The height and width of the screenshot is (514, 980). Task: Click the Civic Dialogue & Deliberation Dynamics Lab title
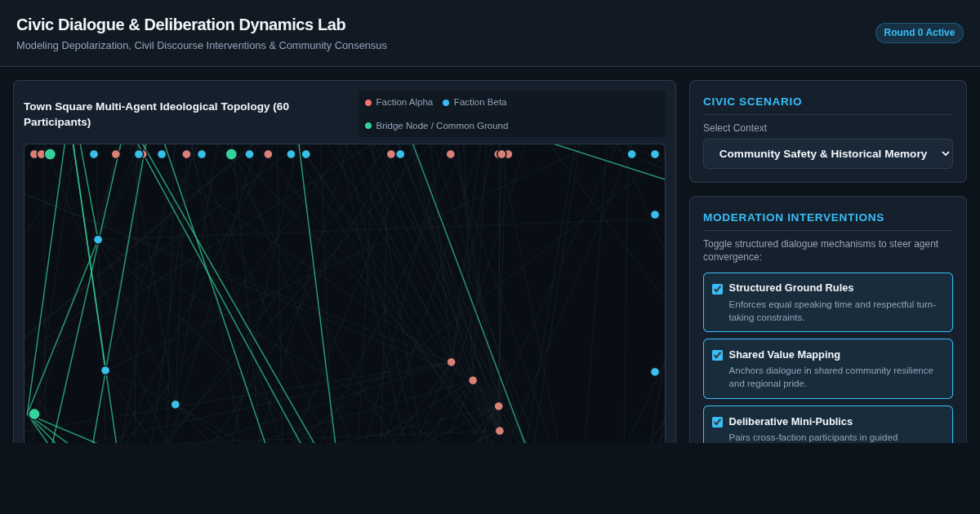pos(181,24)
